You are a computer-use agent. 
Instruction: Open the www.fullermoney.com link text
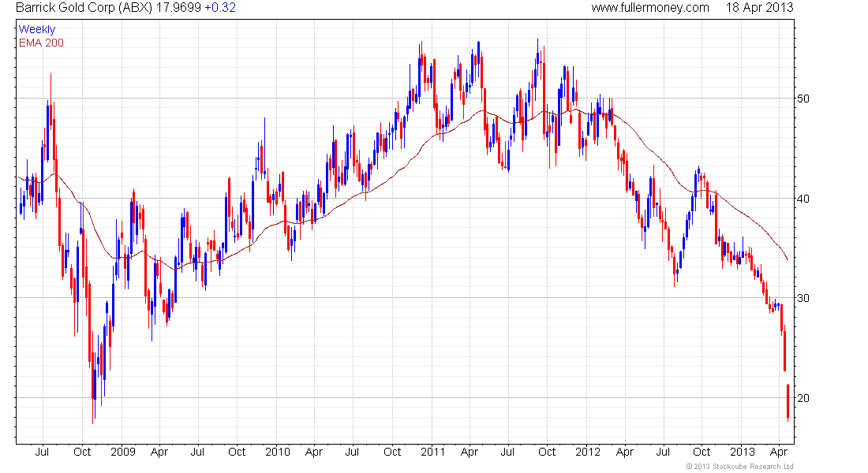(x=650, y=8)
